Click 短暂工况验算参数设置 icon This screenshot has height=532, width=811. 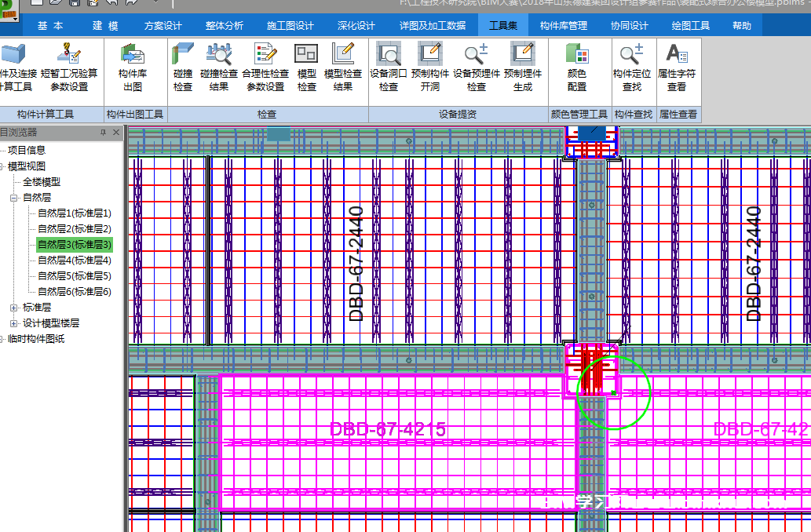[x=69, y=67]
